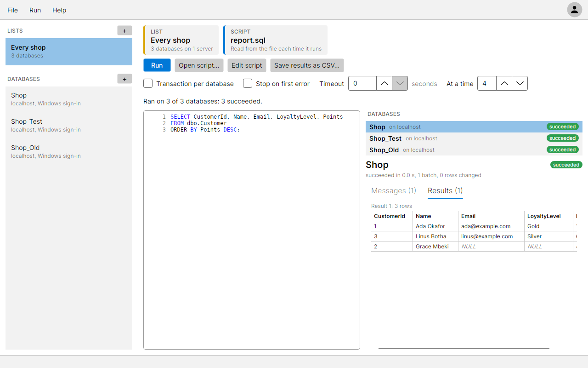The image size is (588, 368).
Task: Increase the At a time value
Action: coord(504,84)
